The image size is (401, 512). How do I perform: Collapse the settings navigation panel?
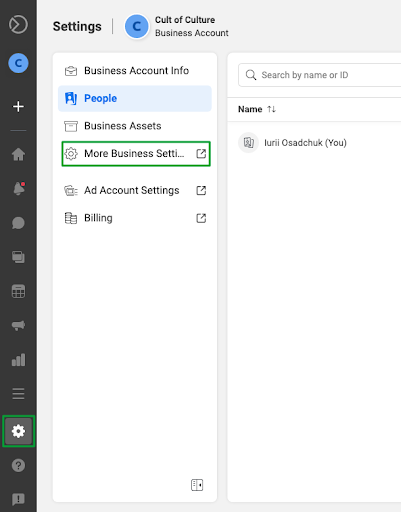197,485
